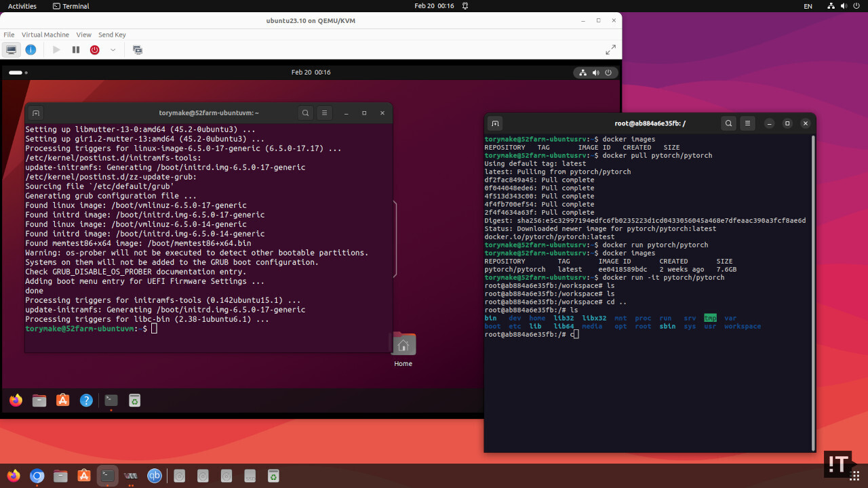Show applications grid on the host dock
Viewport: 868px width, 488px height.
coord(855,476)
